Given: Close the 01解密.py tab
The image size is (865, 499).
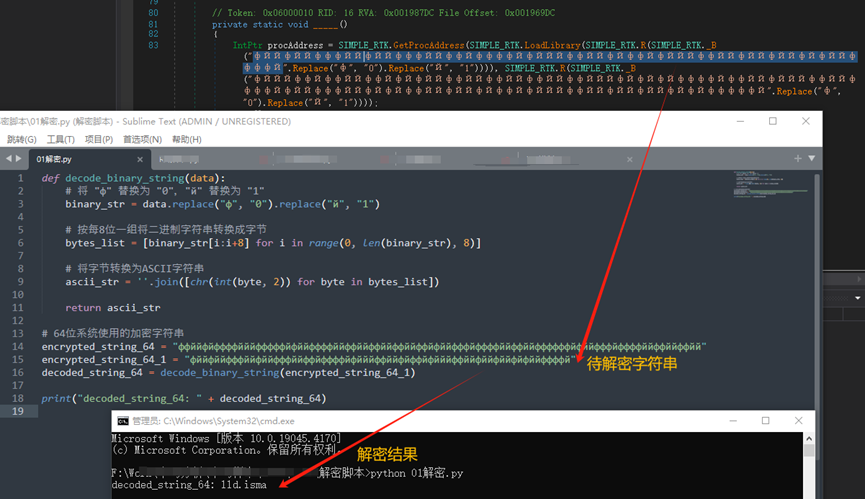Looking at the screenshot, I should [140, 159].
